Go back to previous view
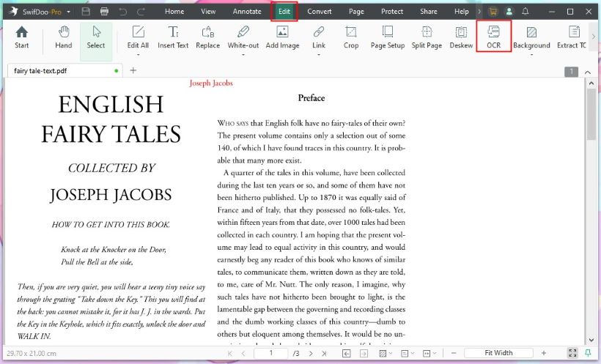This screenshot has width=601, height=364. [346, 353]
